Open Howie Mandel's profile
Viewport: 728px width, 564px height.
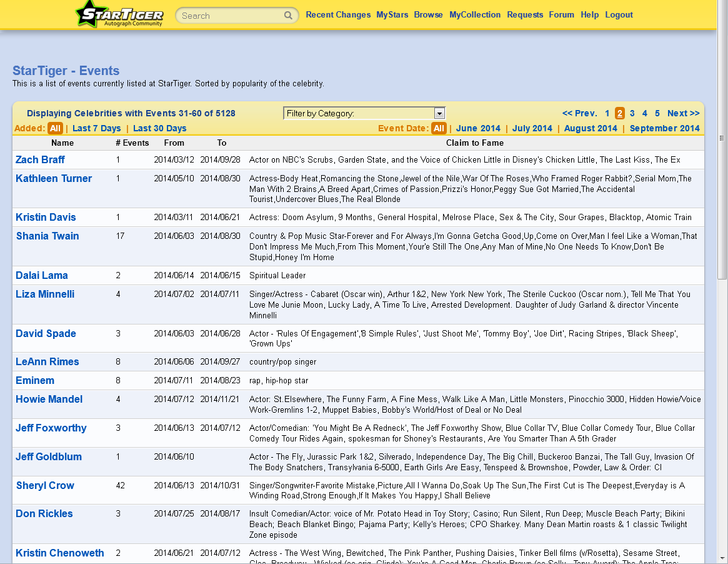click(49, 399)
